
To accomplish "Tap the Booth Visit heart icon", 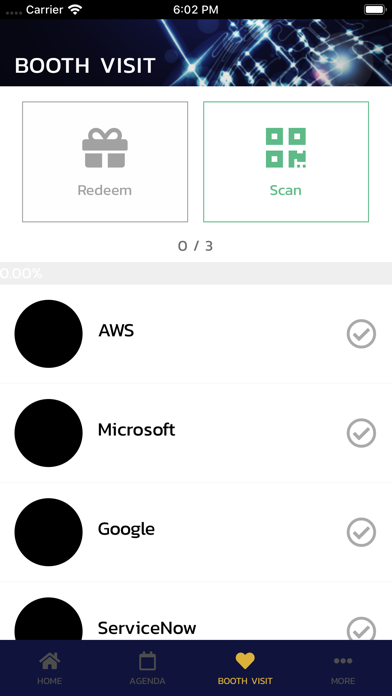I will point(245,661).
